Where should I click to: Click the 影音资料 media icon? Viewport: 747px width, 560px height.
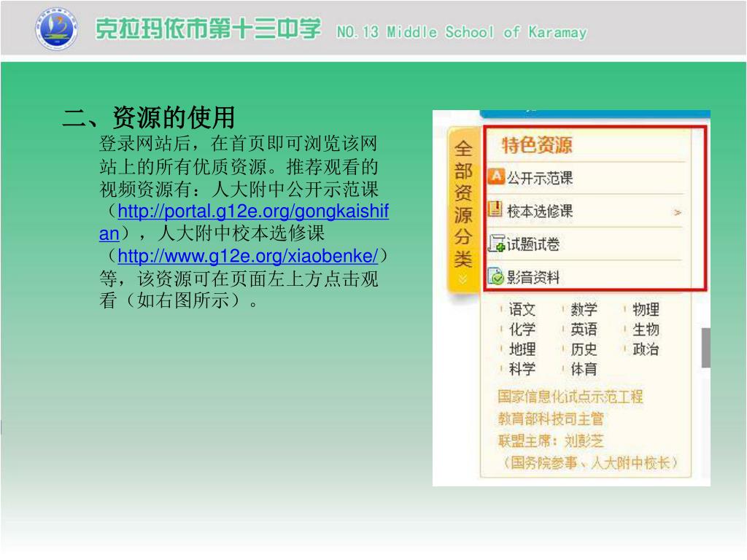click(x=495, y=276)
